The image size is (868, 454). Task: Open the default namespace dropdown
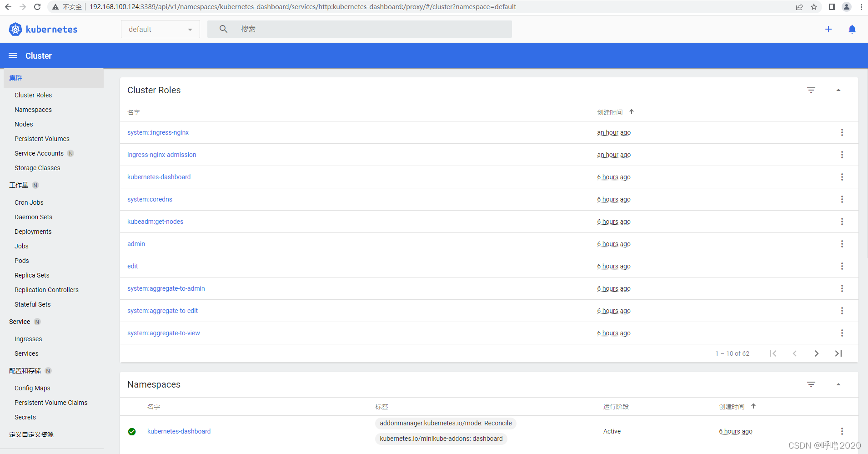tap(161, 29)
